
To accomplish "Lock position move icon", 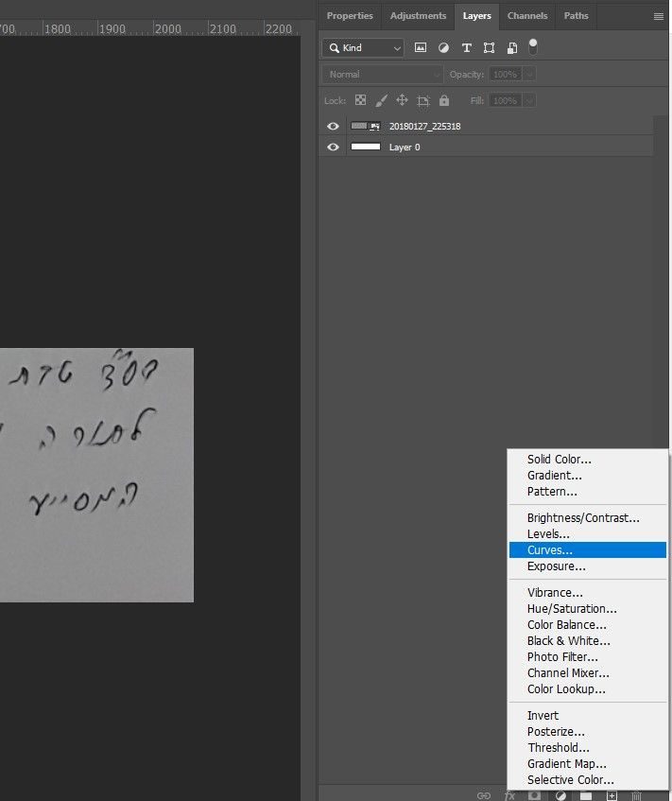I will pos(402,100).
